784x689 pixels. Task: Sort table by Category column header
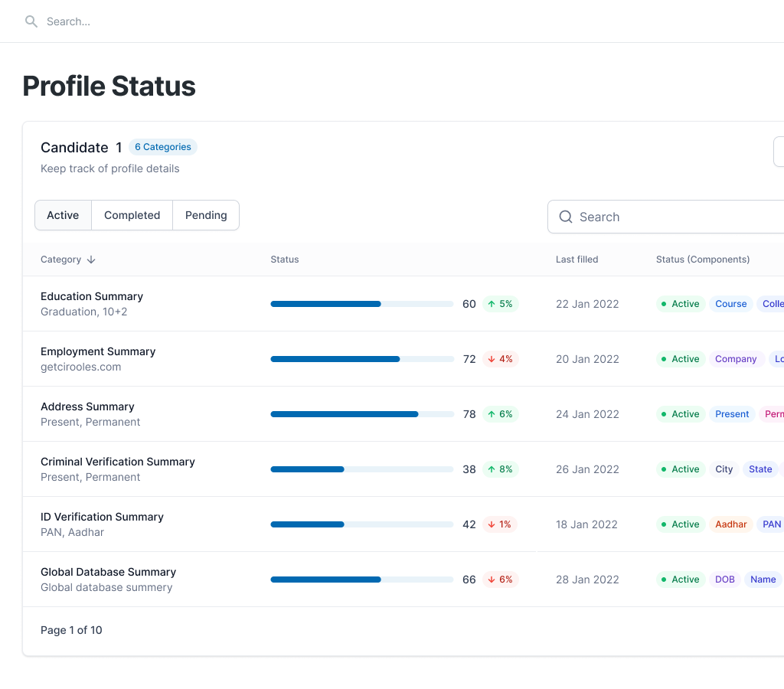tap(61, 260)
